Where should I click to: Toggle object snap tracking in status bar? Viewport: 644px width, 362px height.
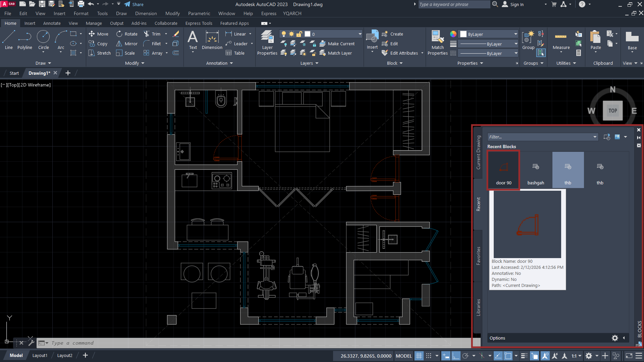(498, 356)
